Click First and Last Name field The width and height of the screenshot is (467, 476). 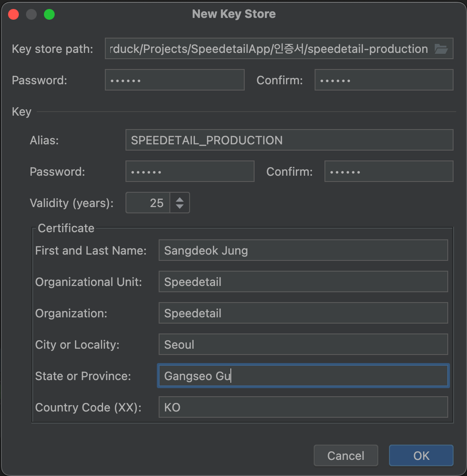303,250
